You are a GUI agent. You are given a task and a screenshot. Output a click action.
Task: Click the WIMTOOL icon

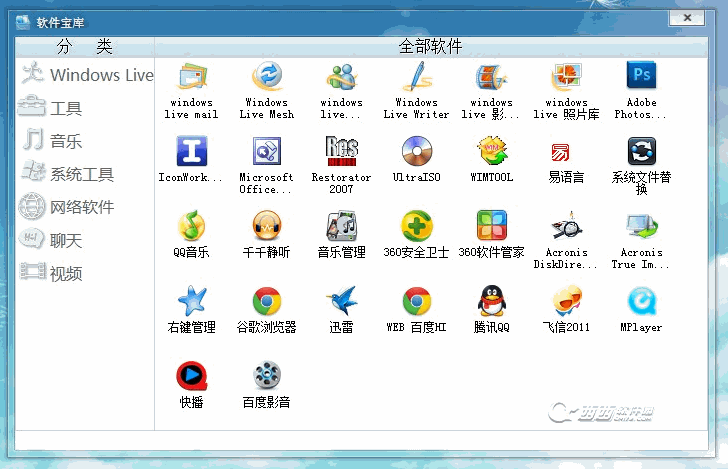(x=492, y=150)
